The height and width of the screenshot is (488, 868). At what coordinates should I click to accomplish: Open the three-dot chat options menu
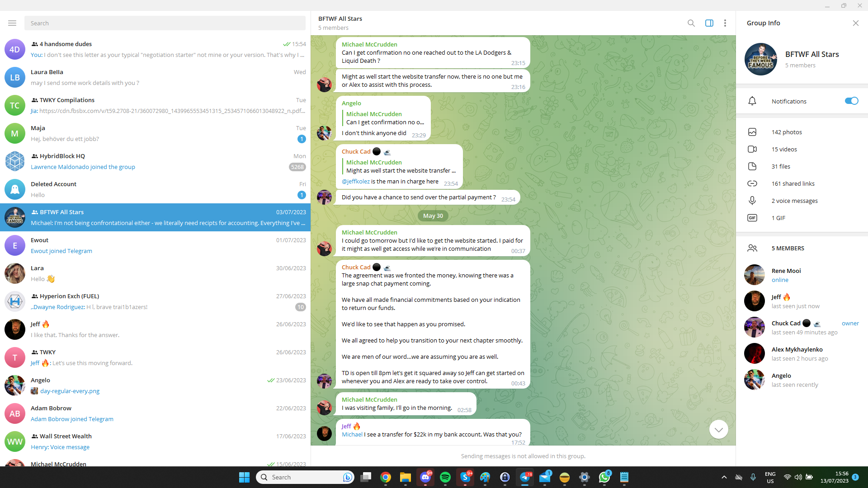[725, 23]
